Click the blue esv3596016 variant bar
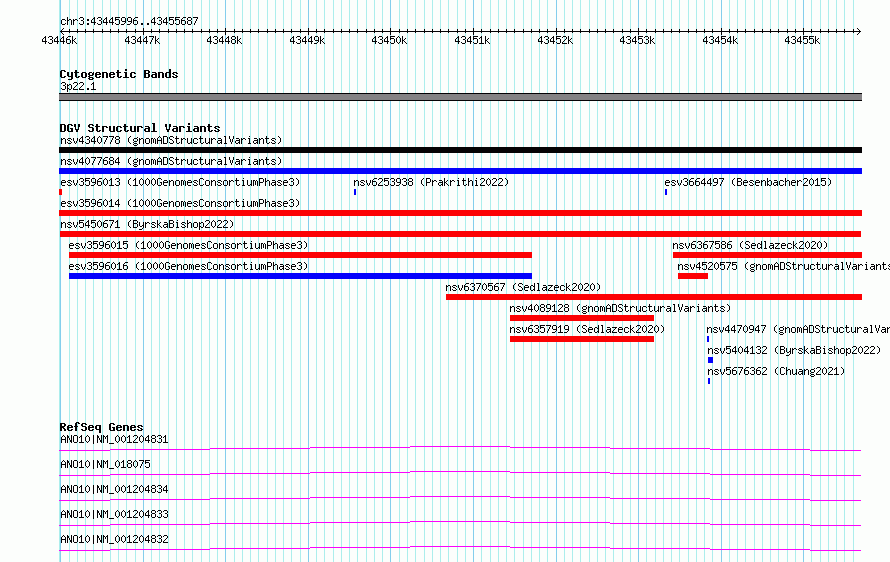Screen dimensions: 890x562 pyautogui.click(x=300, y=276)
